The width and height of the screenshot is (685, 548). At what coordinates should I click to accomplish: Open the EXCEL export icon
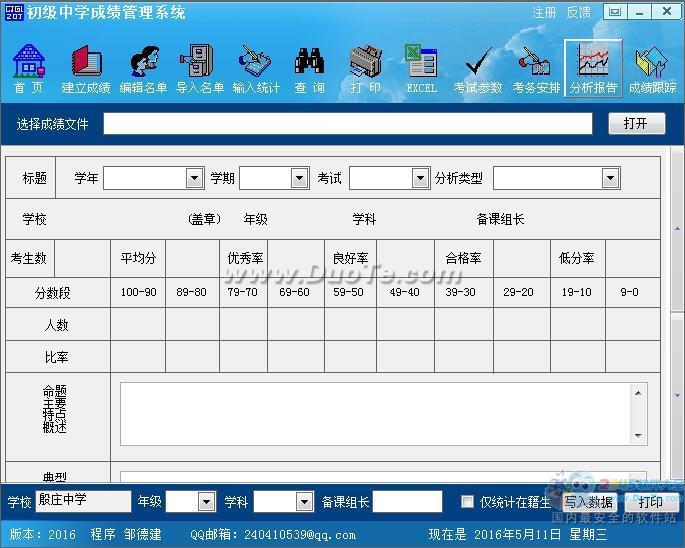click(x=422, y=69)
